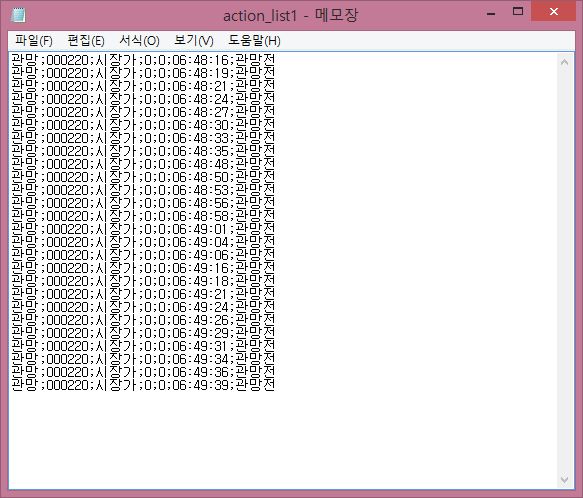Click the line with time 06:48:33

tap(143, 138)
